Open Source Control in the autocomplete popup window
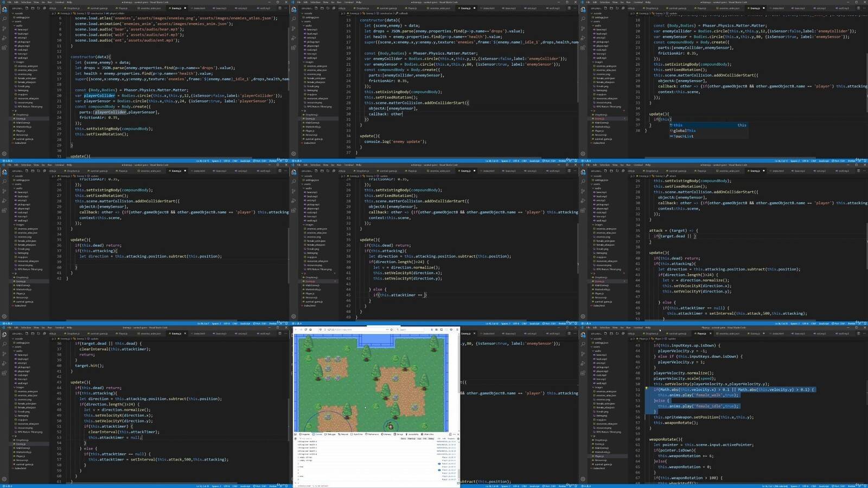Viewport: 868px width, 488px height. [x=583, y=28]
